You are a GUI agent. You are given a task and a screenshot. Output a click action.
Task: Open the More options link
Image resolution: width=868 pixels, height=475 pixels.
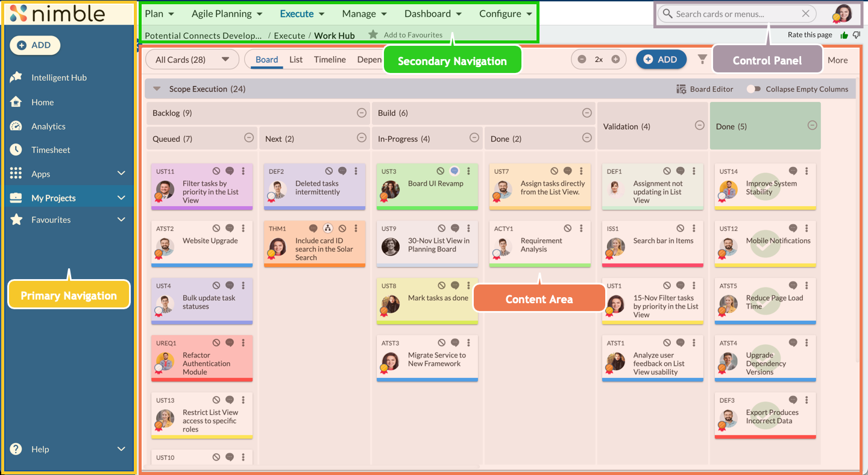point(837,60)
